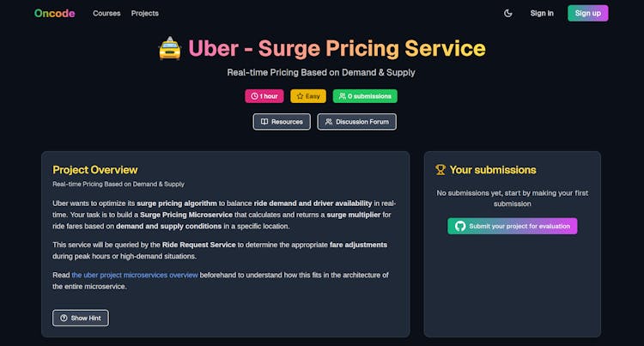This screenshot has height=346, width=644.
Task: Expand the Show Hint section
Action: pos(81,318)
